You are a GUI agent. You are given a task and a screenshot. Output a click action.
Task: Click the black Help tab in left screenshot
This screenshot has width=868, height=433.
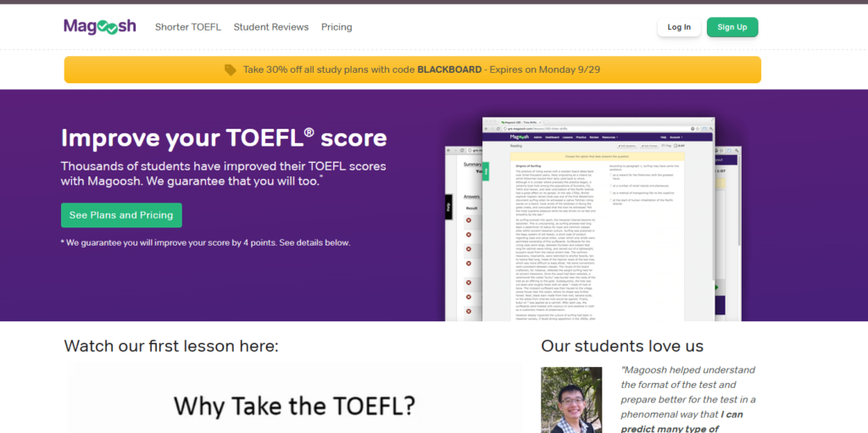pyautogui.click(x=449, y=208)
